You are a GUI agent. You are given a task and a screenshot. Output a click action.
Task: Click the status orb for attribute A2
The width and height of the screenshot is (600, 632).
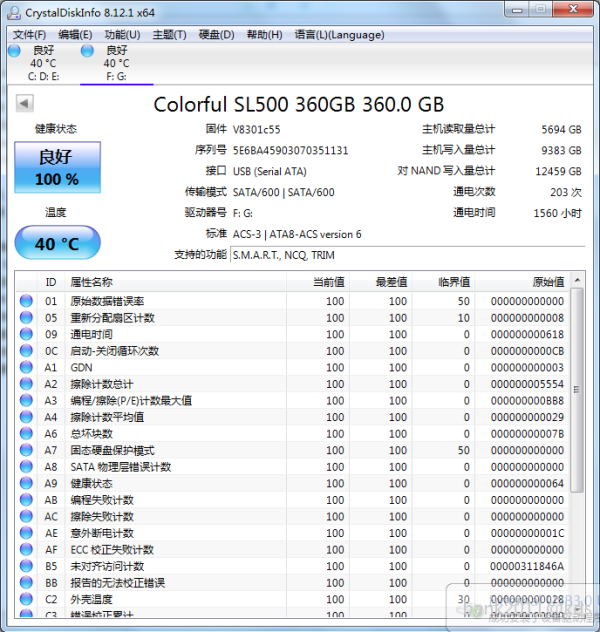tap(26, 384)
